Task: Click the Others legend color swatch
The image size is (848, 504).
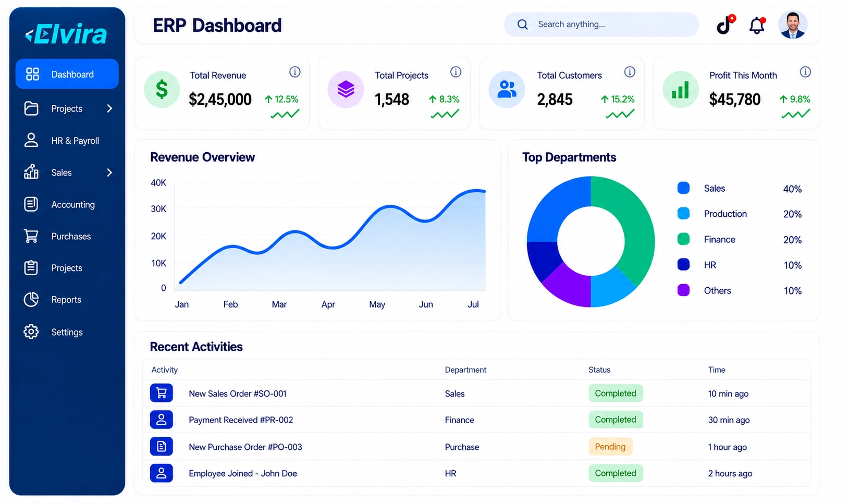Action: [683, 290]
